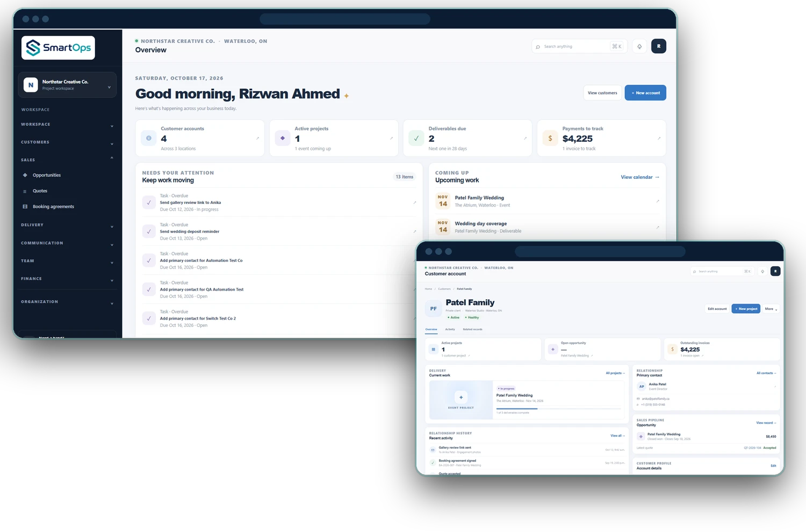Click R avatar in Customer account window
This screenshot has width=806, height=532.
pyautogui.click(x=775, y=272)
